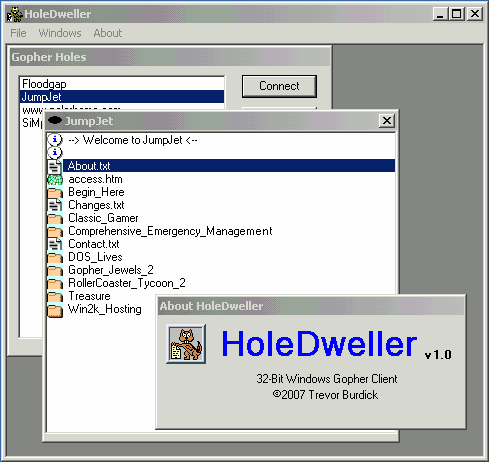The width and height of the screenshot is (489, 462).
Task: Click the document icon beside Changes.txt
Action: pos(55,205)
